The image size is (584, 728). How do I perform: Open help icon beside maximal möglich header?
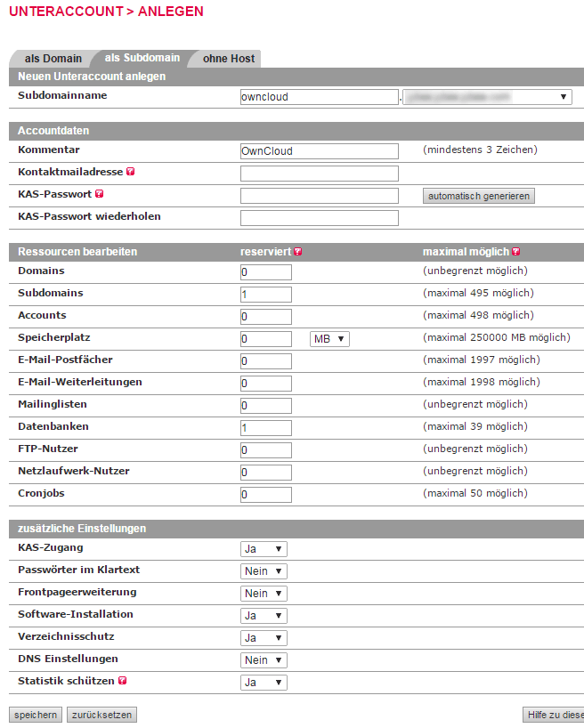click(x=515, y=251)
